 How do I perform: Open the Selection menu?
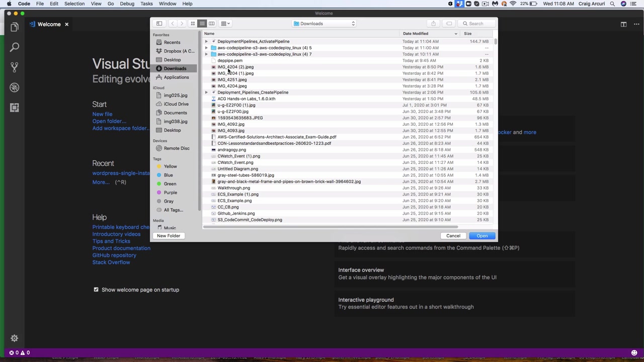click(x=74, y=4)
